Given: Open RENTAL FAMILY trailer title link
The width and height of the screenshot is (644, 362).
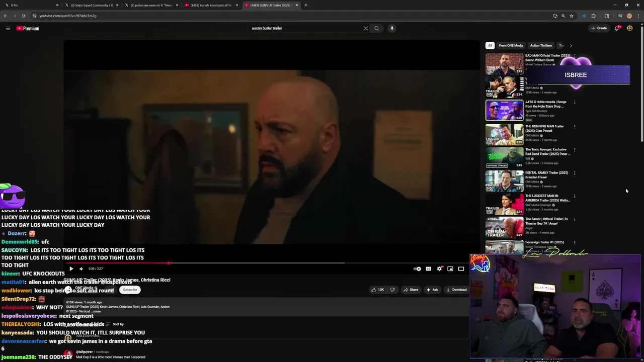Looking at the screenshot, I should click(546, 175).
